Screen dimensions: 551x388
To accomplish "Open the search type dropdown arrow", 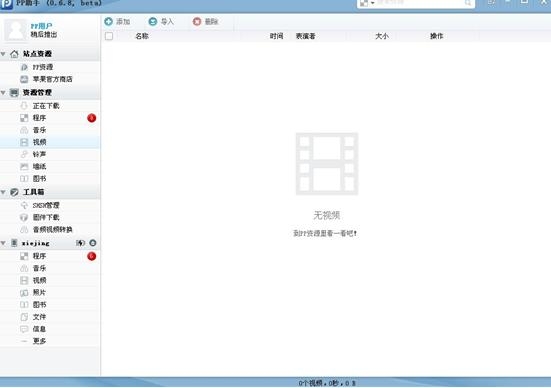I will [x=372, y=3].
